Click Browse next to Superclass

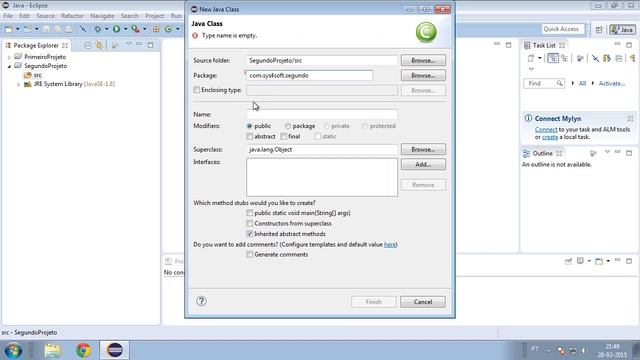click(423, 150)
